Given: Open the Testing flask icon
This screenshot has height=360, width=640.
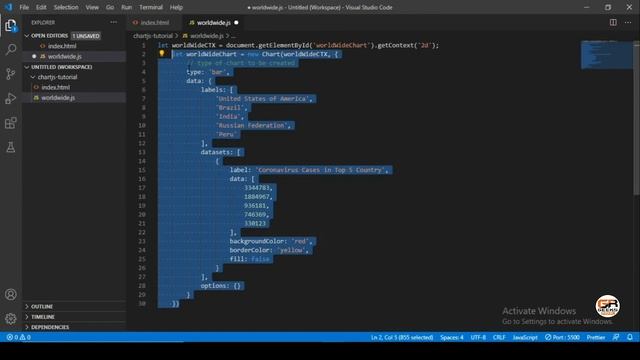Looking at the screenshot, I should tap(11, 147).
